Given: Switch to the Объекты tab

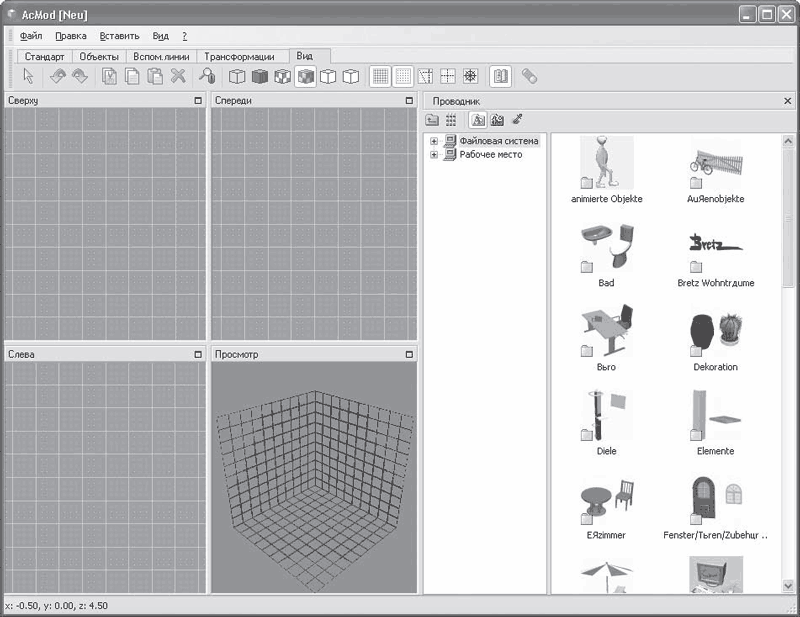Looking at the screenshot, I should (x=99, y=57).
